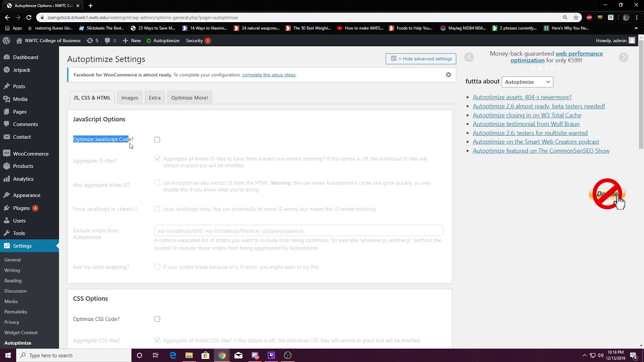
Task: Go to Jetpack in the sidebar
Action: click(22, 70)
